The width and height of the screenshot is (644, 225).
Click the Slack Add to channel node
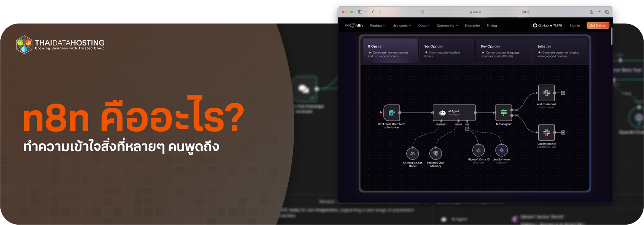point(547,93)
